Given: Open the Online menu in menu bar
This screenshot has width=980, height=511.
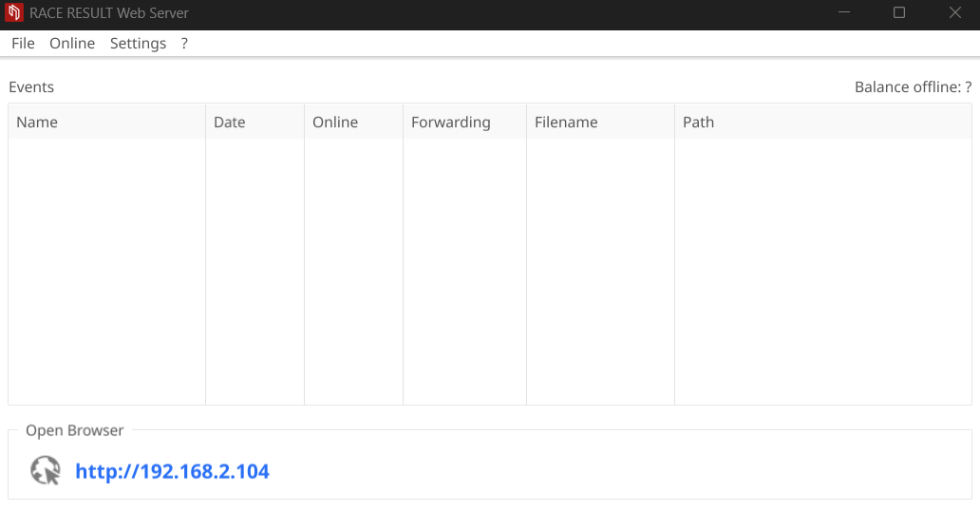Looking at the screenshot, I should (72, 44).
